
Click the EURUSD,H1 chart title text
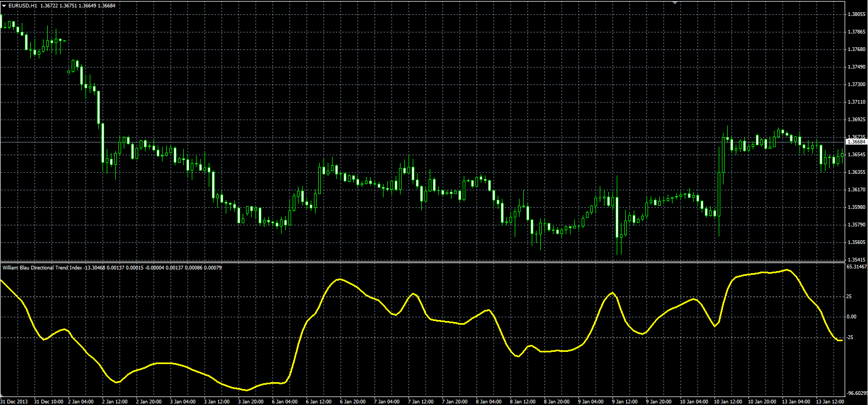[23, 5]
